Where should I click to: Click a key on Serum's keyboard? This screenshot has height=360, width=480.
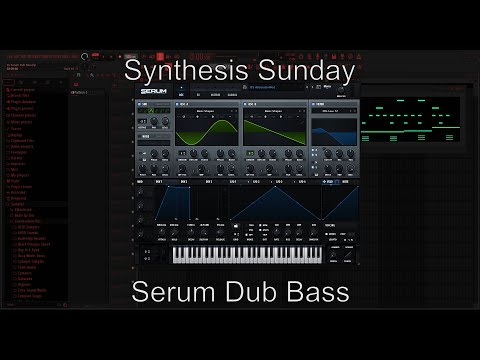tap(247, 255)
